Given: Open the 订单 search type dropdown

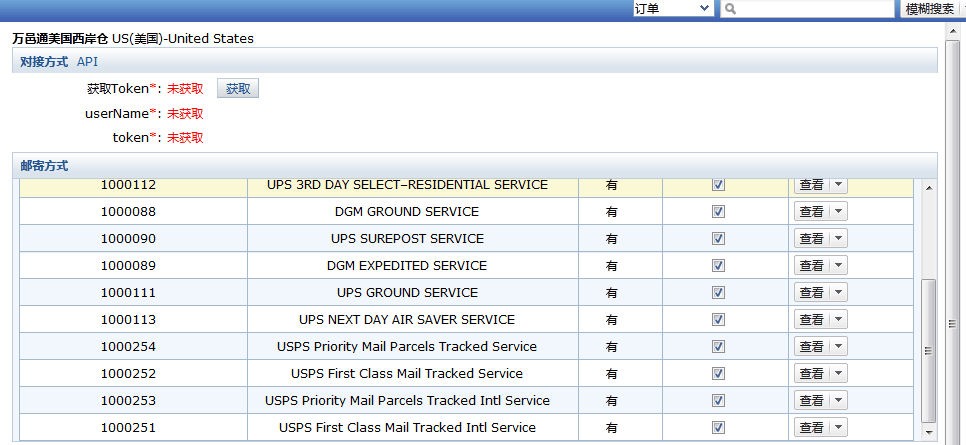Looking at the screenshot, I should (672, 9).
